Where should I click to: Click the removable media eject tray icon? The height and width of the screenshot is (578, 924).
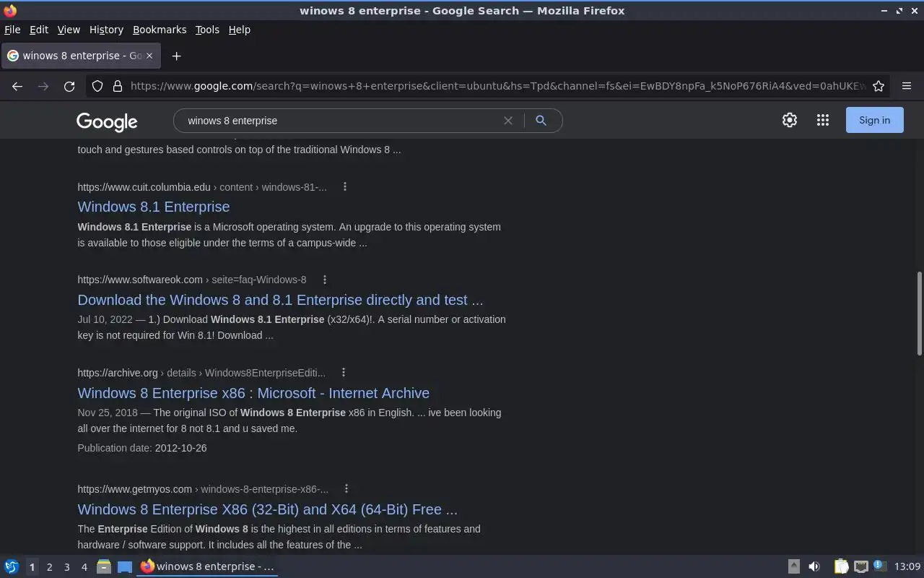pos(793,566)
